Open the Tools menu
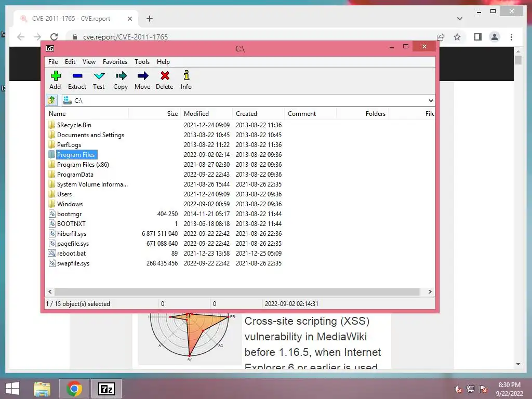The width and height of the screenshot is (532, 399). [x=142, y=62]
